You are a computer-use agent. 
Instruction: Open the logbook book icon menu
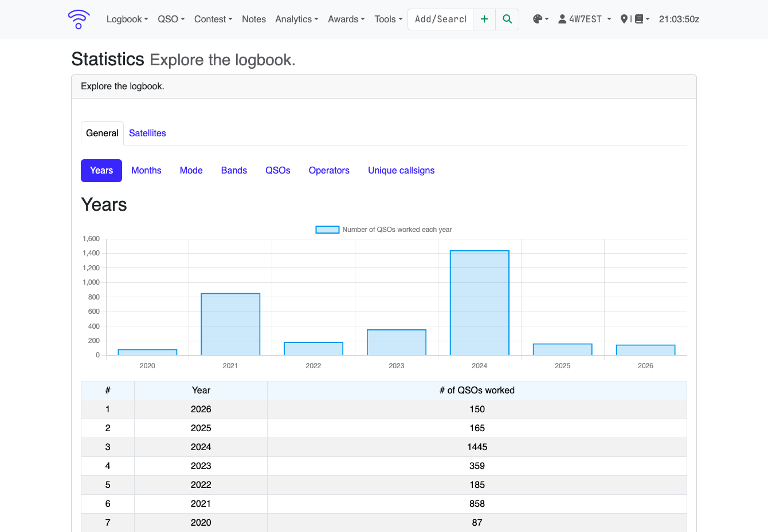pyautogui.click(x=642, y=19)
